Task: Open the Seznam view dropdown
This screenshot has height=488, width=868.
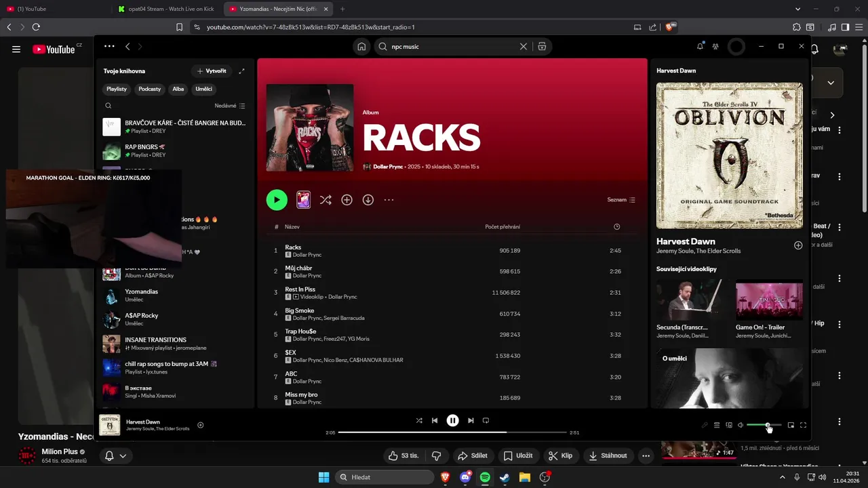Action: coord(621,200)
